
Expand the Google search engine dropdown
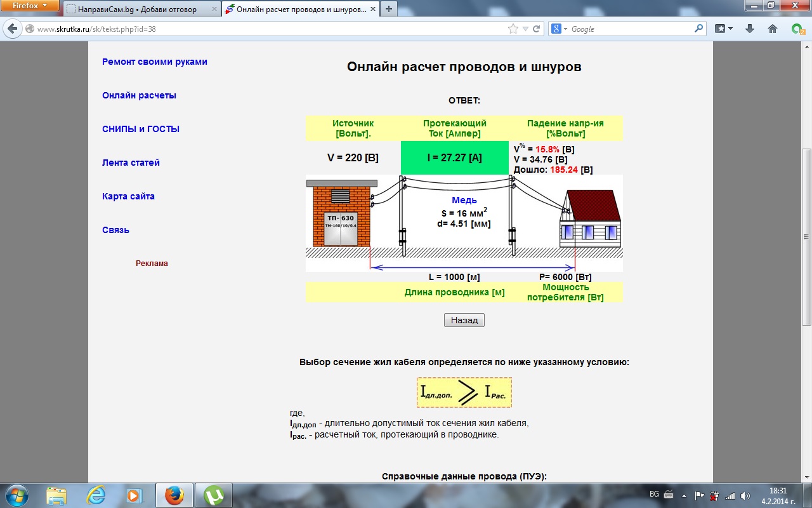(559, 29)
